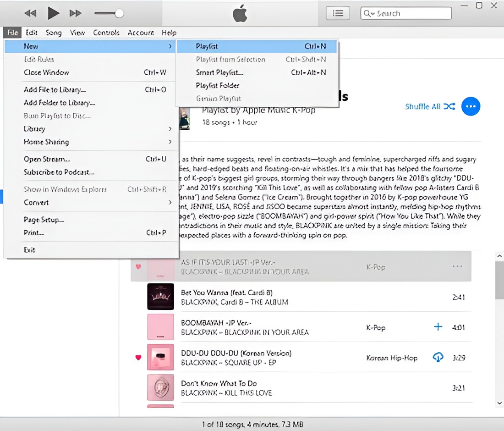This screenshot has width=504, height=431.
Task: Expand the Convert submenu
Action: 36,202
